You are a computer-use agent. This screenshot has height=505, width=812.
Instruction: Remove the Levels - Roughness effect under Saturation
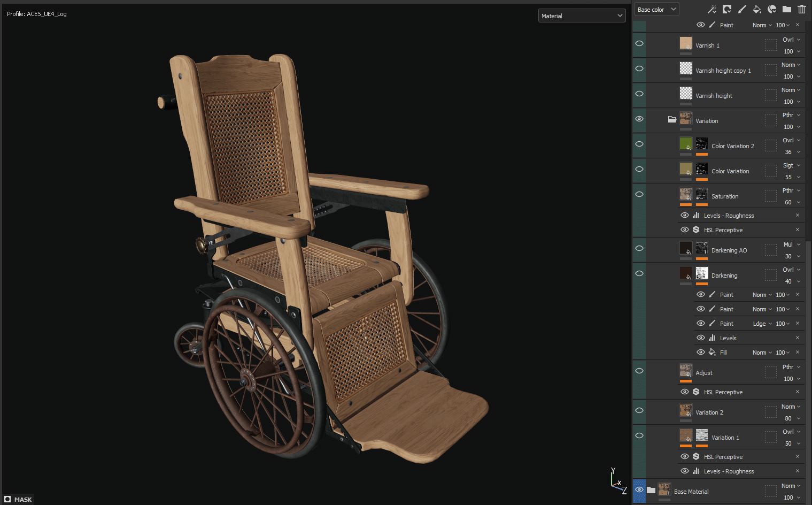click(x=798, y=215)
